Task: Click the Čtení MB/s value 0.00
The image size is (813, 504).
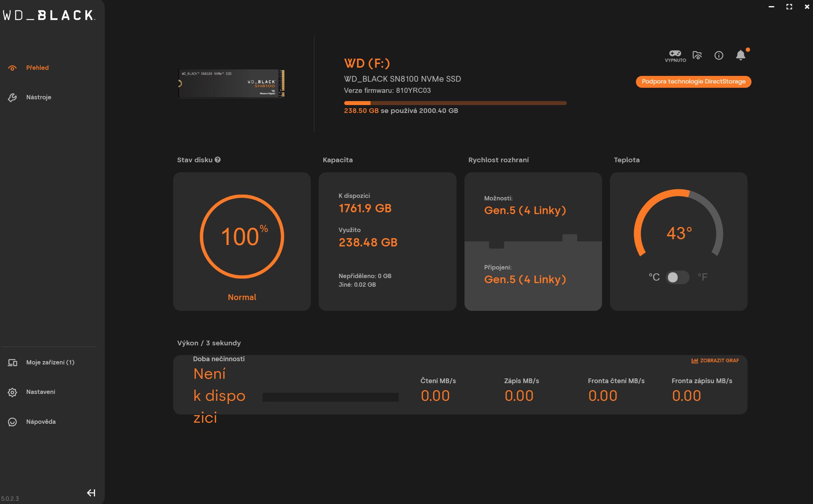Action: coord(435,396)
